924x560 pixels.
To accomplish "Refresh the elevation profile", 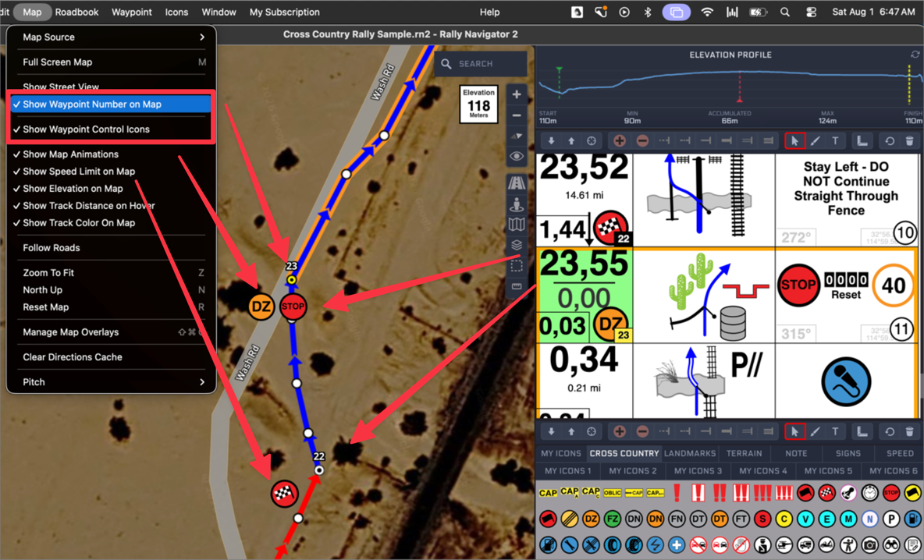I will click(x=915, y=54).
